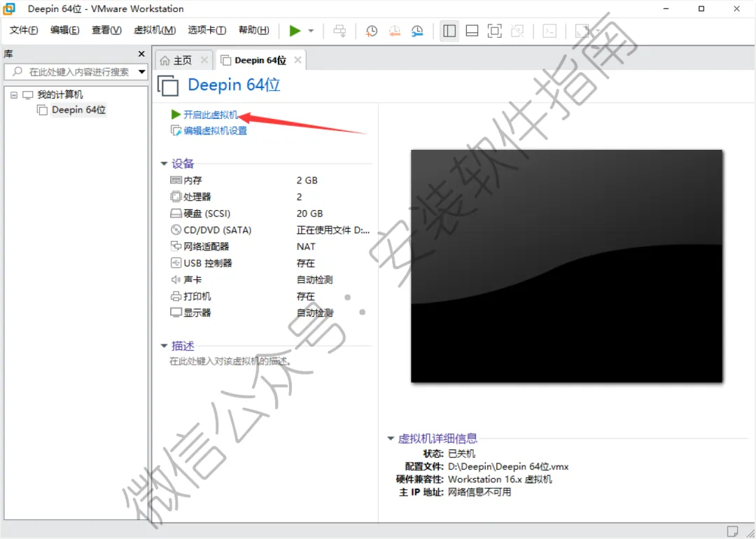Close the 主页 tab

click(204, 60)
